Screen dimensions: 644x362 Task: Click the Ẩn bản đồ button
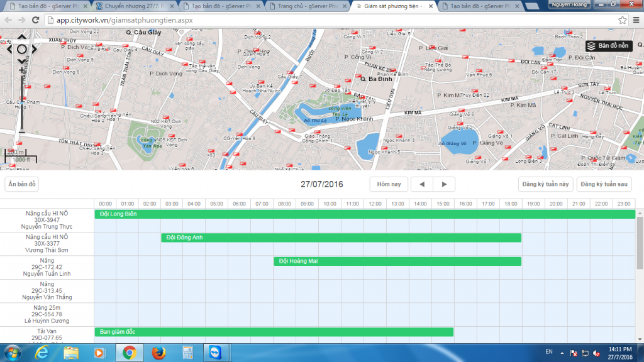[x=22, y=184]
